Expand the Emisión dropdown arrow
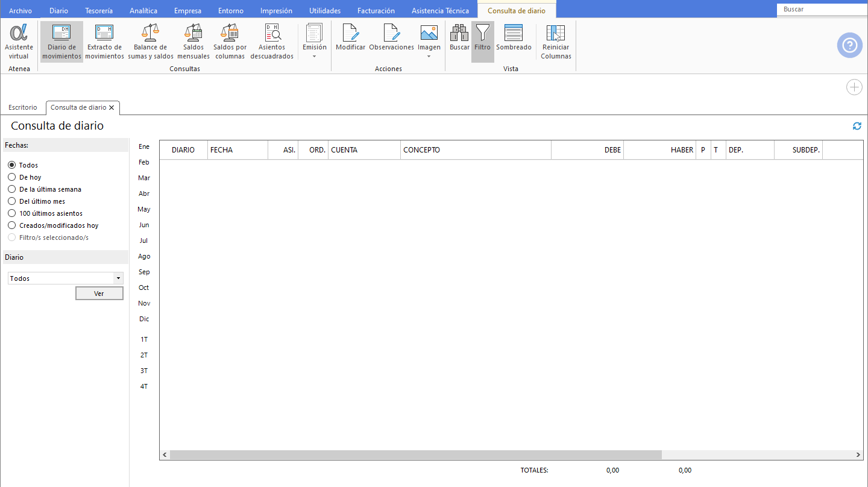 [x=314, y=57]
